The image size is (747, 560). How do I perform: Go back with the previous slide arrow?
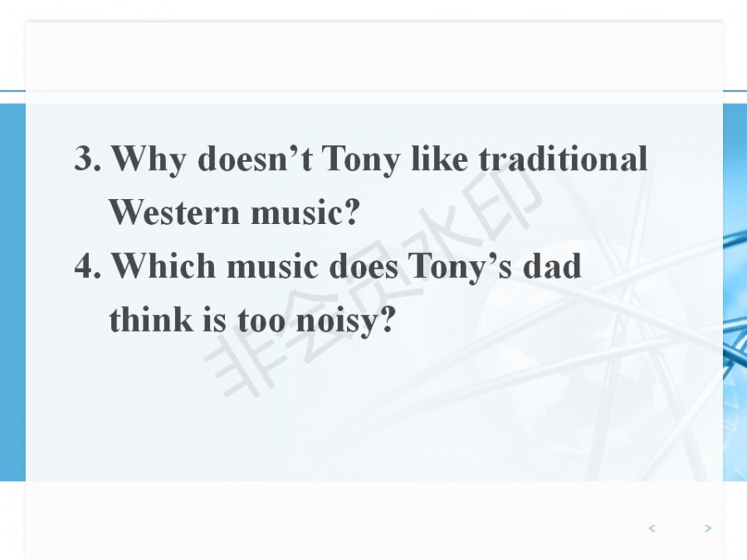pos(652,528)
